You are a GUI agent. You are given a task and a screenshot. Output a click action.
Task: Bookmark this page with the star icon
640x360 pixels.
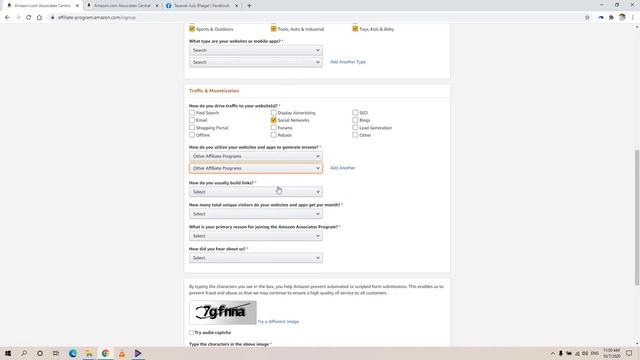pos(587,18)
